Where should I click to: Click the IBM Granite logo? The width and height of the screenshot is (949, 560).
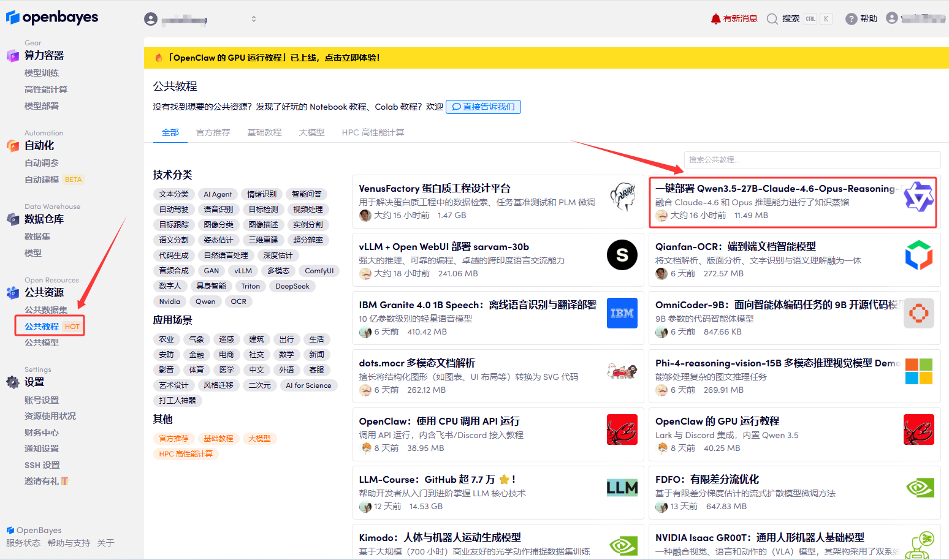pos(622,313)
